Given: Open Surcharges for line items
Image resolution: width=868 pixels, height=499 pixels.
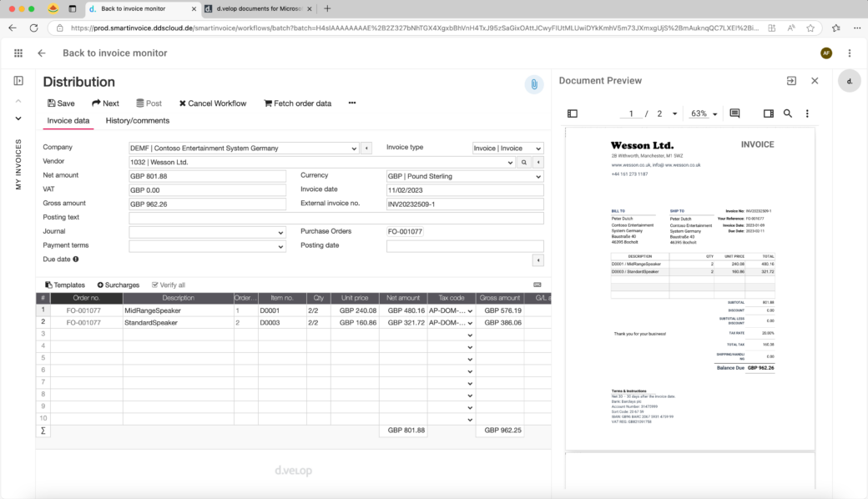Looking at the screenshot, I should [119, 285].
